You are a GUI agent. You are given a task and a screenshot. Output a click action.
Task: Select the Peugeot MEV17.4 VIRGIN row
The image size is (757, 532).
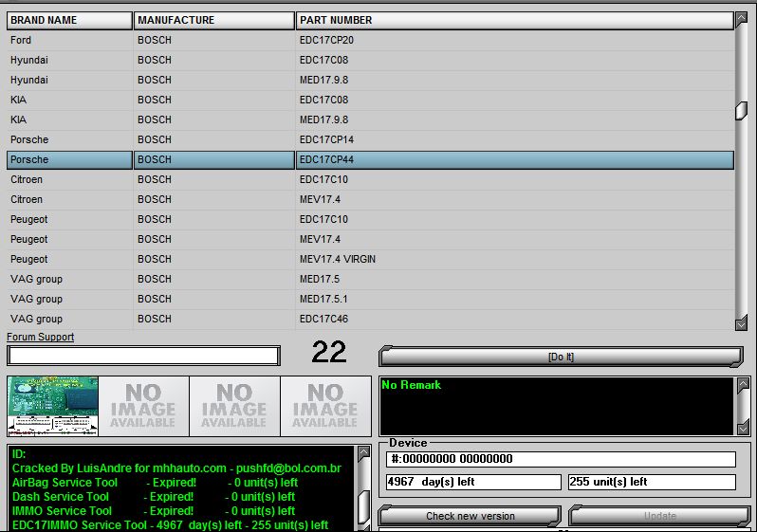tap(370, 259)
